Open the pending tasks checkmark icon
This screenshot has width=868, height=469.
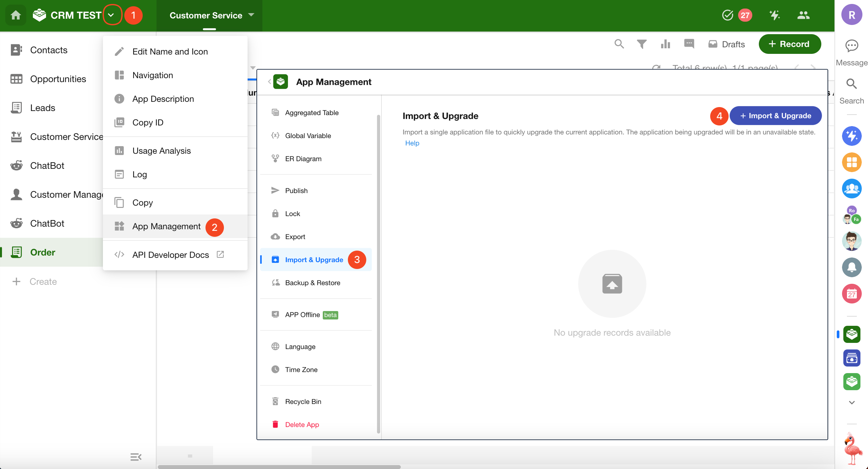tap(728, 15)
